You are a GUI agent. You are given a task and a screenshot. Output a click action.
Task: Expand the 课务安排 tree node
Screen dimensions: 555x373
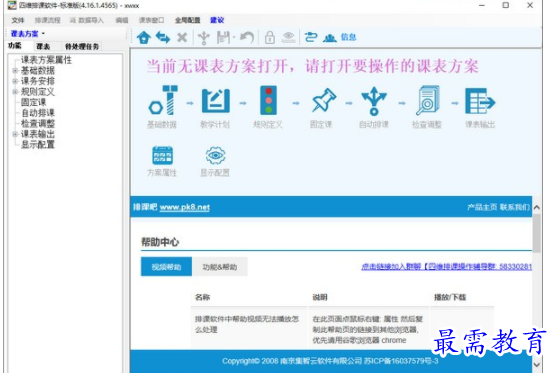(x=15, y=81)
